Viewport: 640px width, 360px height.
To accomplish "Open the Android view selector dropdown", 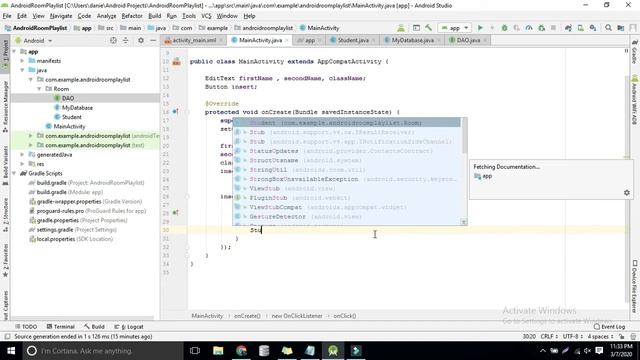I will coord(34,40).
